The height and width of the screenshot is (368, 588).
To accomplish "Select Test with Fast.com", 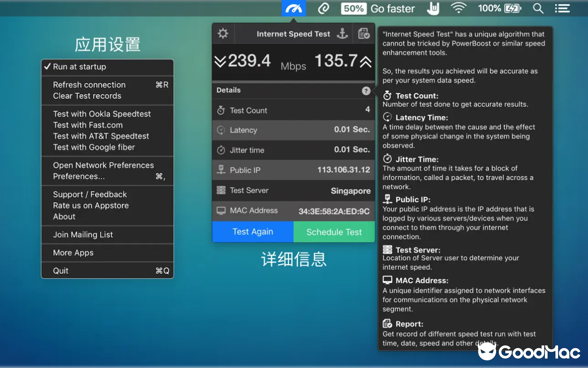I will tap(87, 125).
